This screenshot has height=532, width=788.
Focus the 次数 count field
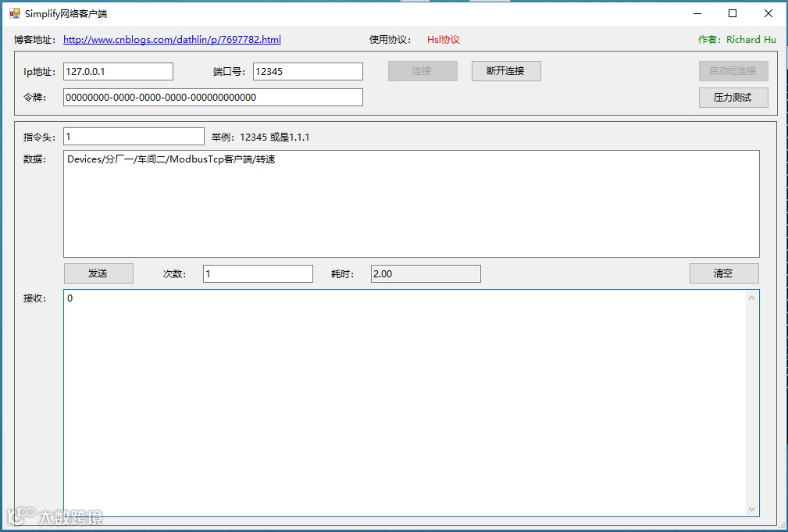pos(258,274)
